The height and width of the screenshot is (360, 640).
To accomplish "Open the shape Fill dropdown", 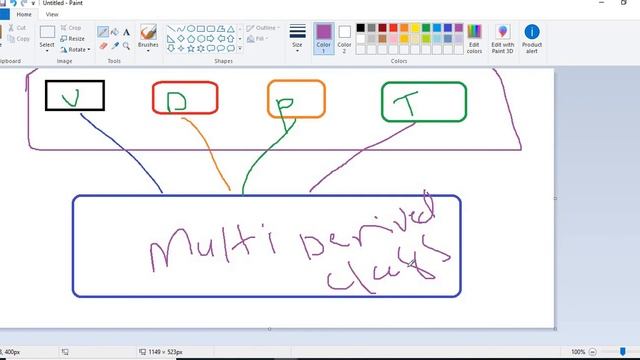I will [x=258, y=39].
